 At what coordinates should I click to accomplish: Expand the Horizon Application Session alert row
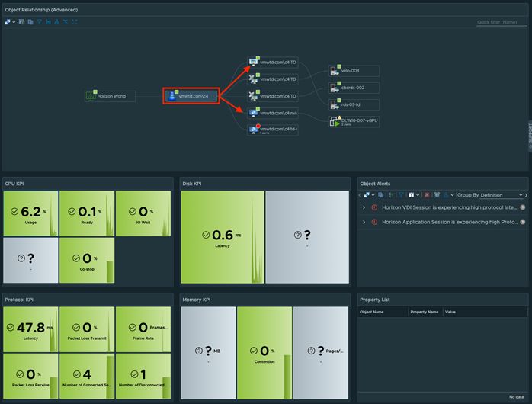click(364, 222)
